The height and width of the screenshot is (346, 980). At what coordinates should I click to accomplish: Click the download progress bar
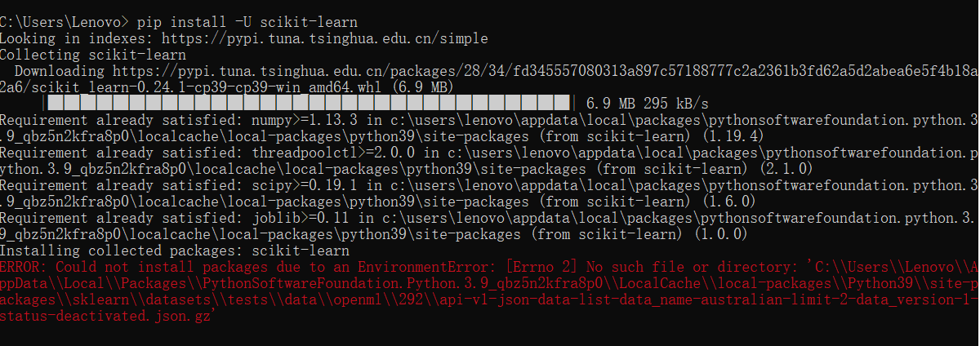[x=314, y=103]
